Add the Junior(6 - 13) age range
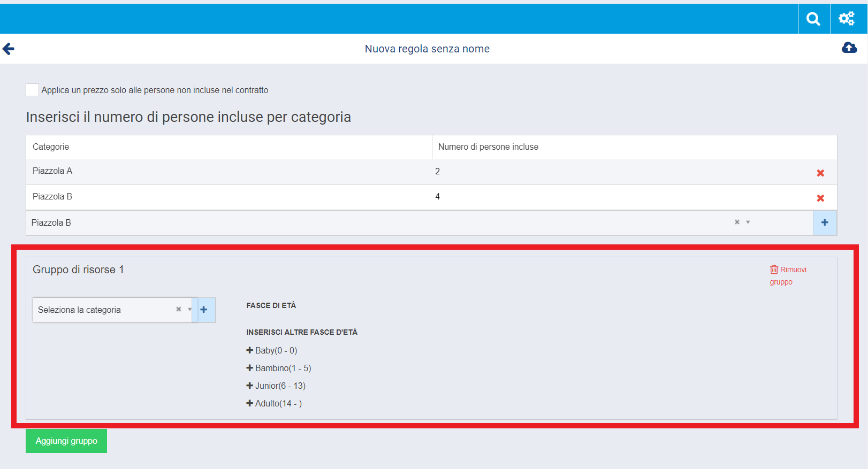 coord(276,386)
